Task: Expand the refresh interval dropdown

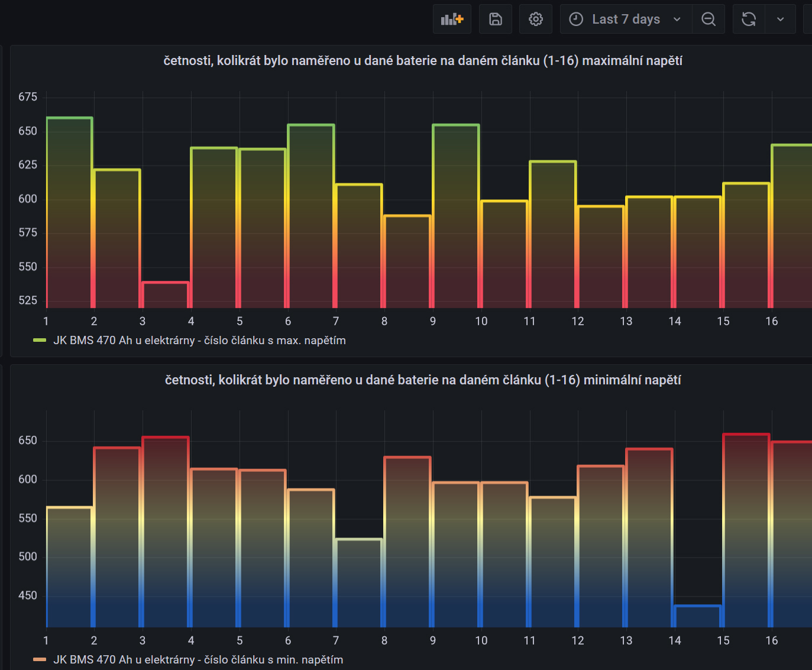Action: coord(781,20)
